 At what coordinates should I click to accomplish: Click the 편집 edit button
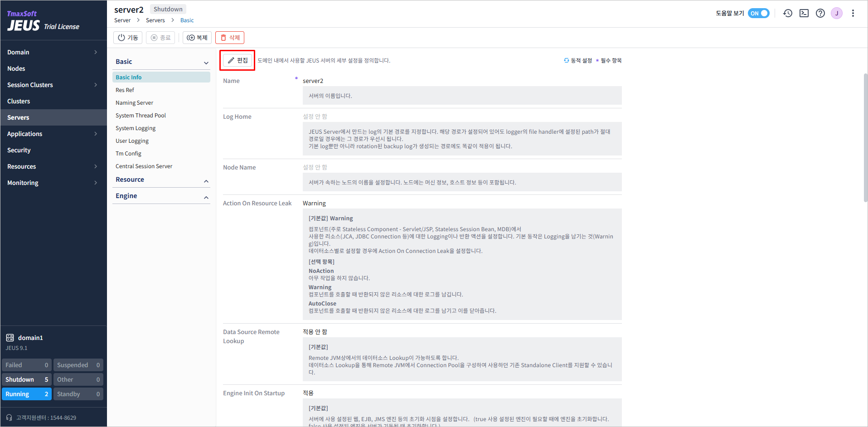click(x=238, y=60)
